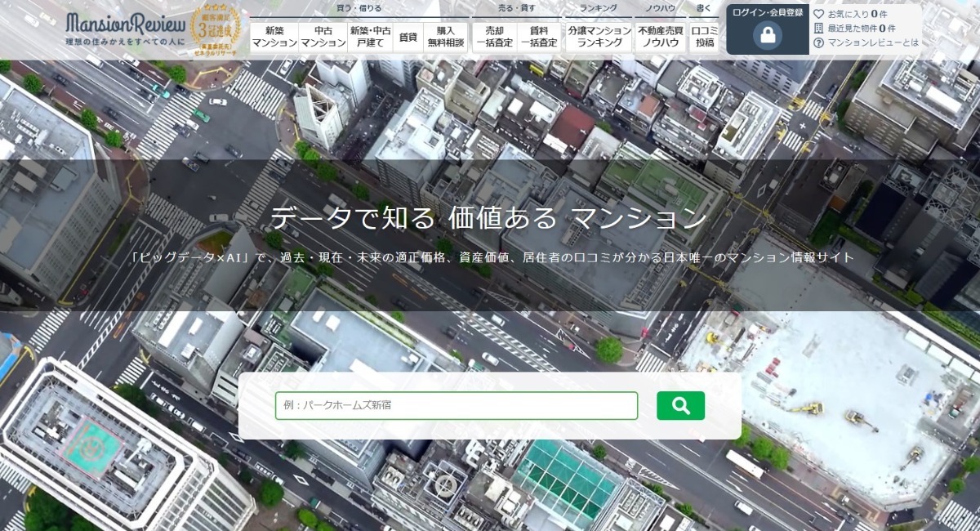Open the 中古マンション menu item
The image size is (980, 531).
point(322,37)
